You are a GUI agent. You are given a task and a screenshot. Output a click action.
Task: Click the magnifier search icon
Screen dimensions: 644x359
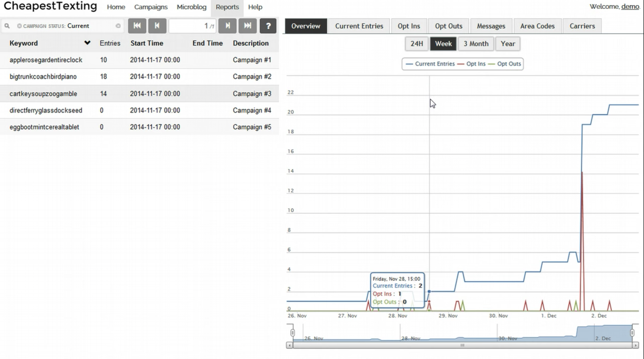click(x=7, y=26)
